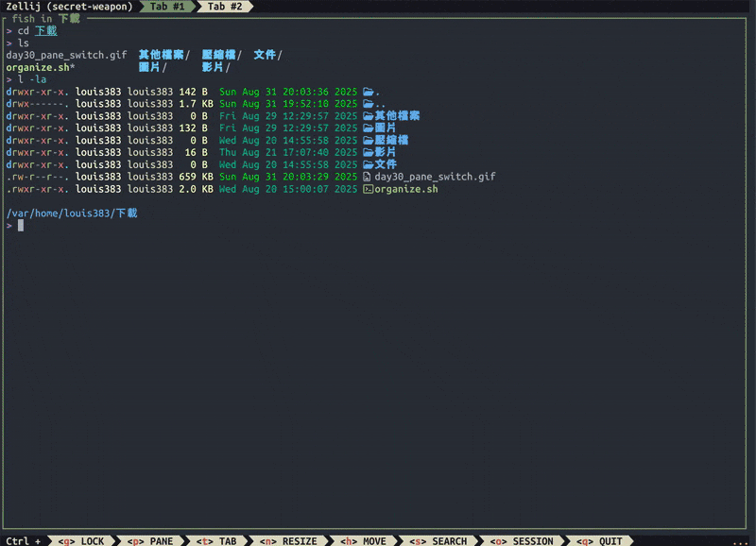Click the script icon for organize.sh
The image size is (756, 546).
click(x=368, y=189)
